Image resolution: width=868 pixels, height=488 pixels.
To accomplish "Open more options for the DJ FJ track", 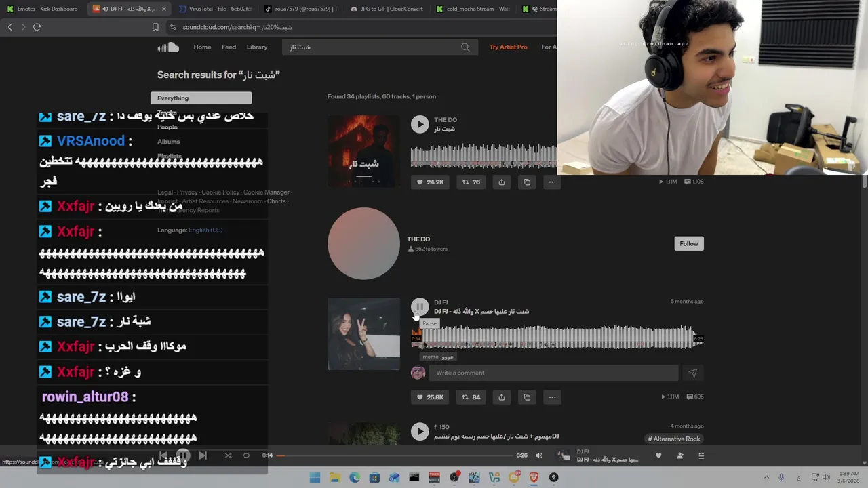I will (552, 397).
